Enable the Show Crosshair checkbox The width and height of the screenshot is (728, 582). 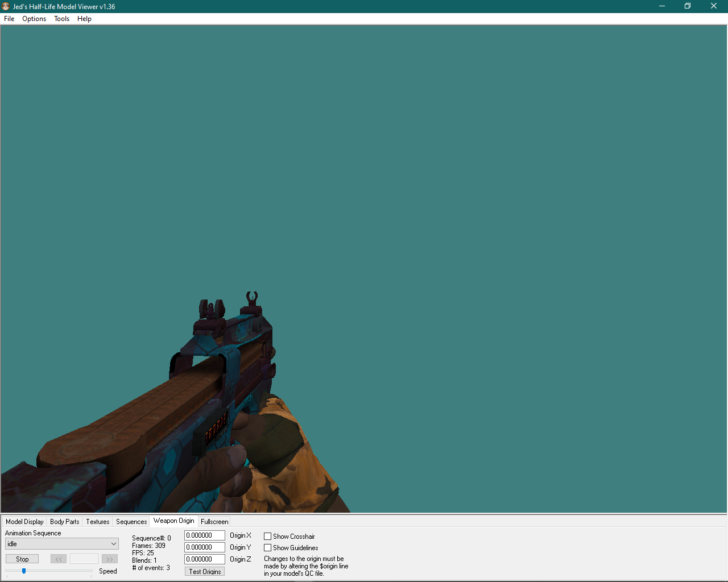(267, 537)
